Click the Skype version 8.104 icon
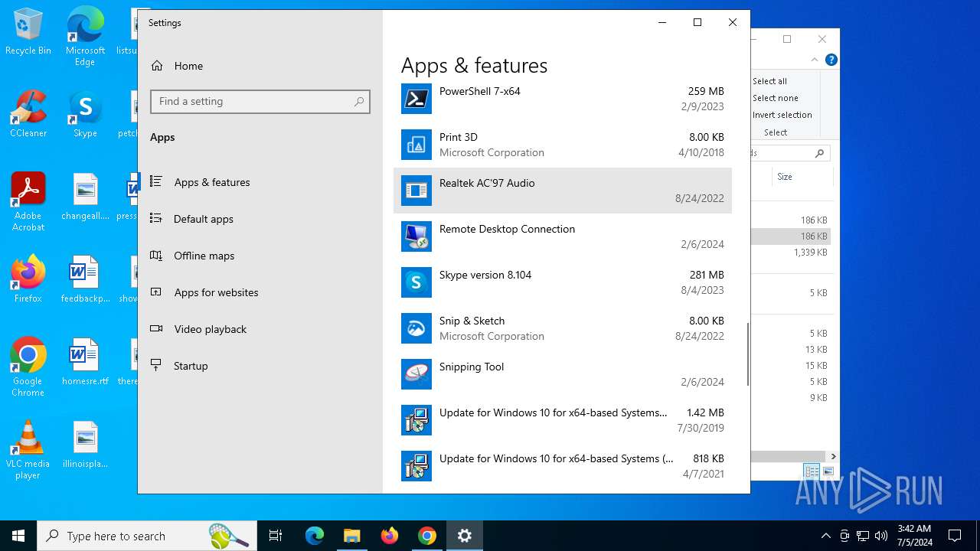Image resolution: width=980 pixels, height=551 pixels. pyautogui.click(x=416, y=282)
